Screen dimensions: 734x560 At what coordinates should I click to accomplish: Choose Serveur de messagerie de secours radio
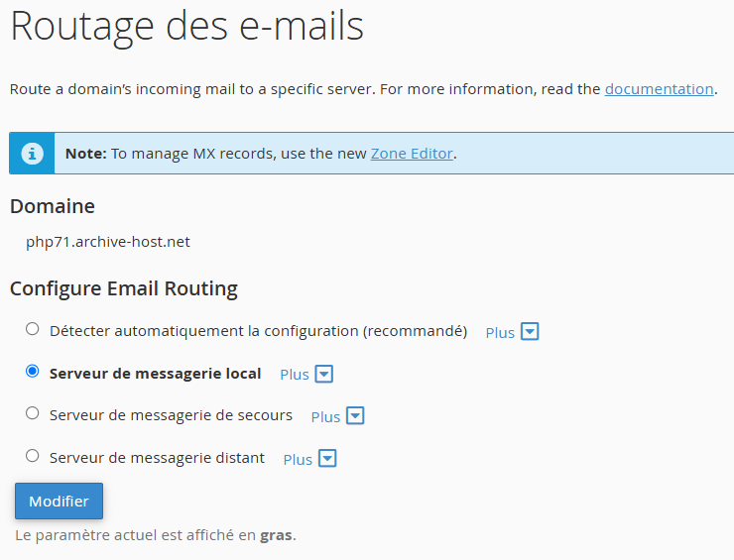pos(33,413)
